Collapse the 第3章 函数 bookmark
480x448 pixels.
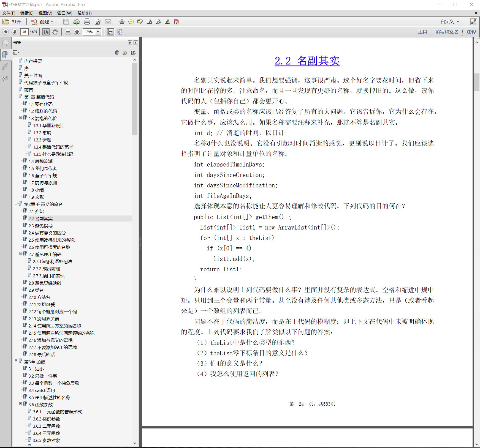[16, 361]
